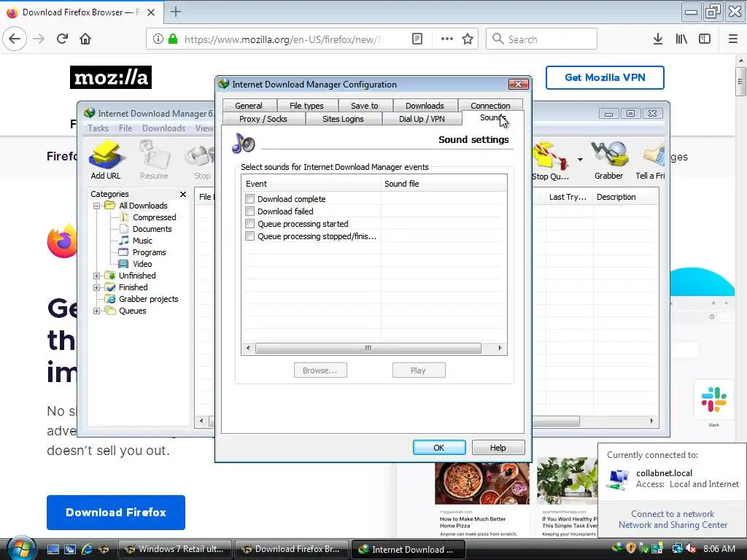Click the Stop Queue toolbar icon in IDM
This screenshot has width=747, height=560.
click(x=550, y=161)
